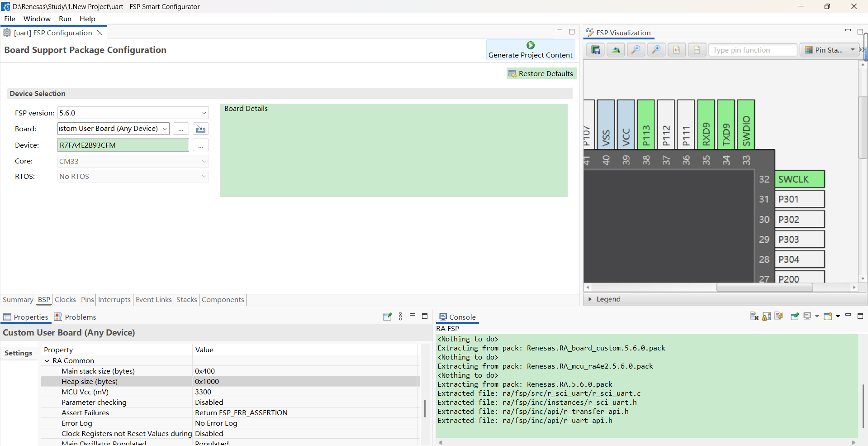
Task: Switch to the Pins tab
Action: coord(87,300)
